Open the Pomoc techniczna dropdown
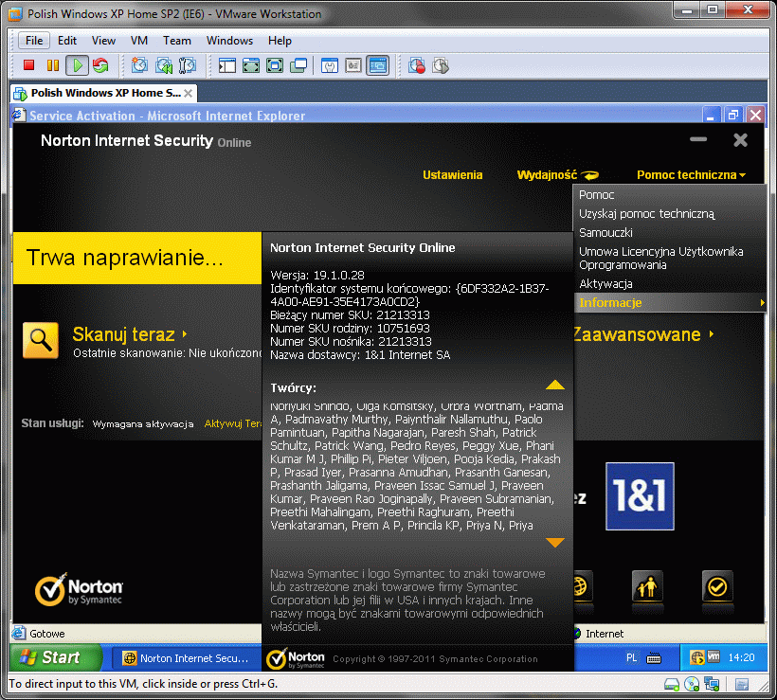 coord(692,175)
